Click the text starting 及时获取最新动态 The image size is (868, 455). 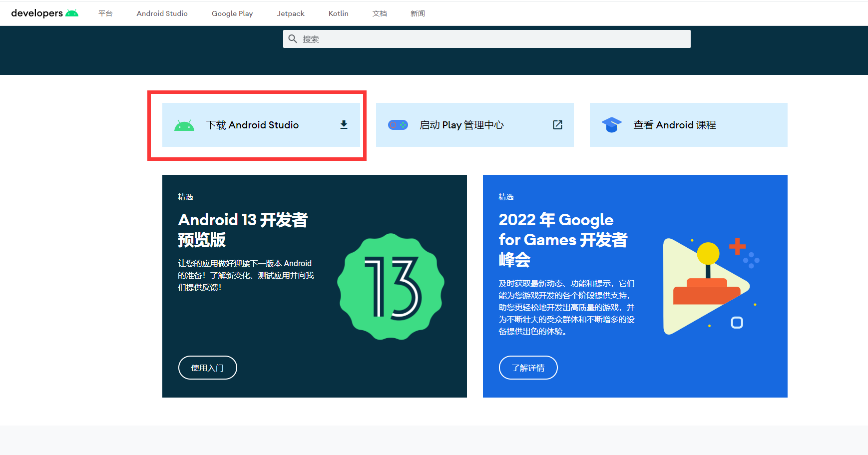[567, 307]
